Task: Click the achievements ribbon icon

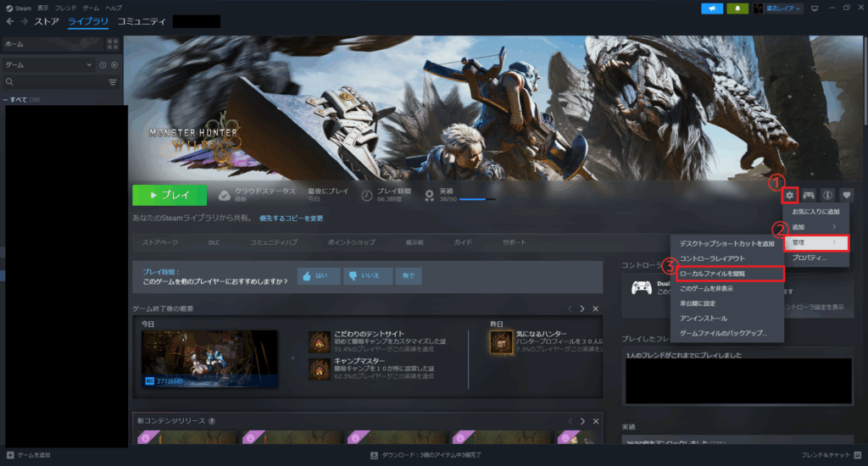Action: (x=429, y=196)
